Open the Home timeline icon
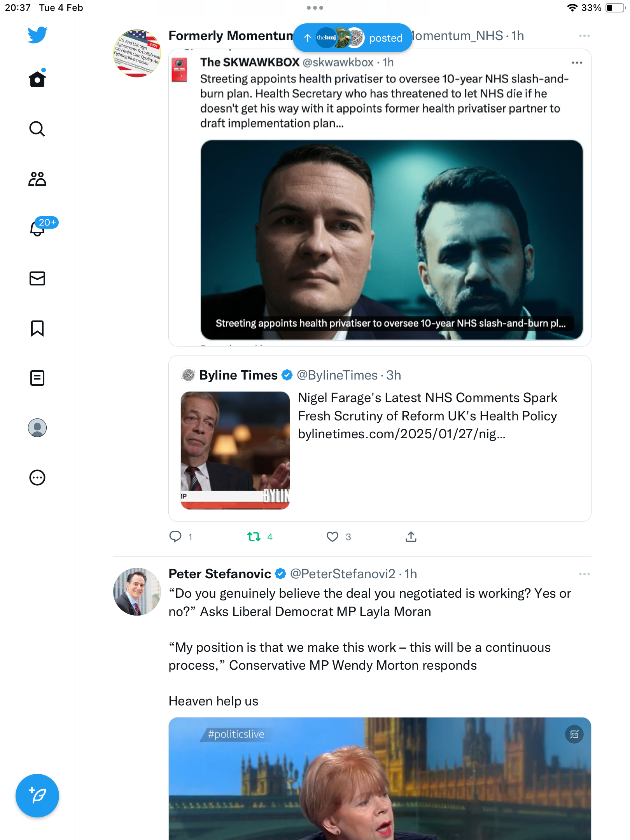The width and height of the screenshot is (630, 840). click(x=37, y=79)
